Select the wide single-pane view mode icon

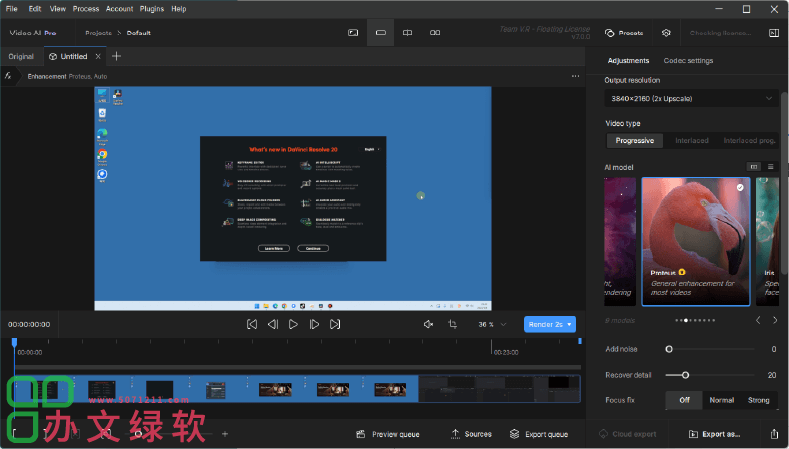tap(380, 33)
